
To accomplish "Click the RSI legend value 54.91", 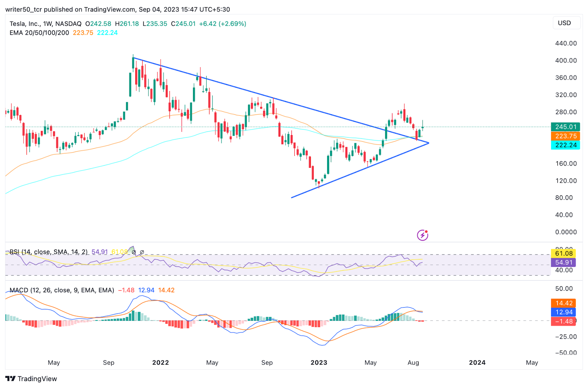I will [x=100, y=252].
